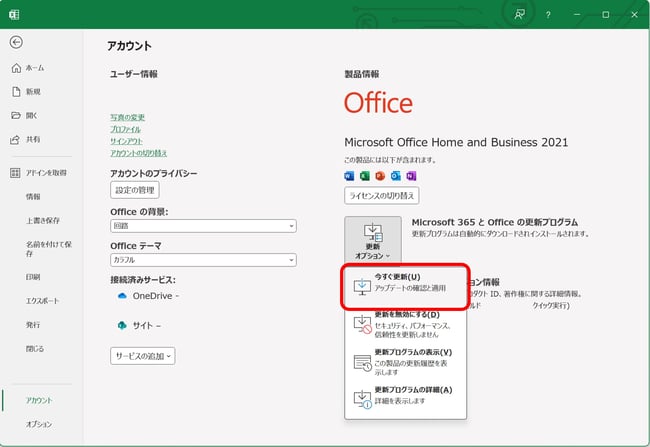This screenshot has width=650, height=447.
Task: Click the new document icon in sidebar
Action: [x=16, y=92]
